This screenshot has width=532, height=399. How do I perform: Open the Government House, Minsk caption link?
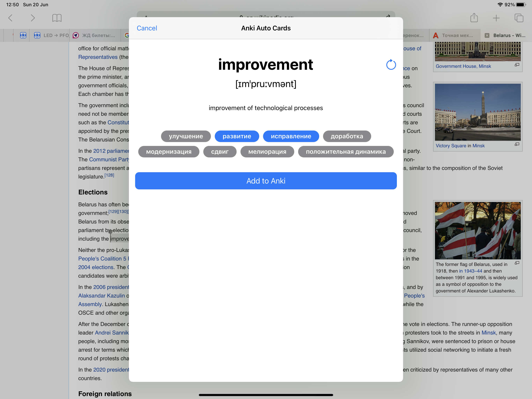(x=463, y=66)
